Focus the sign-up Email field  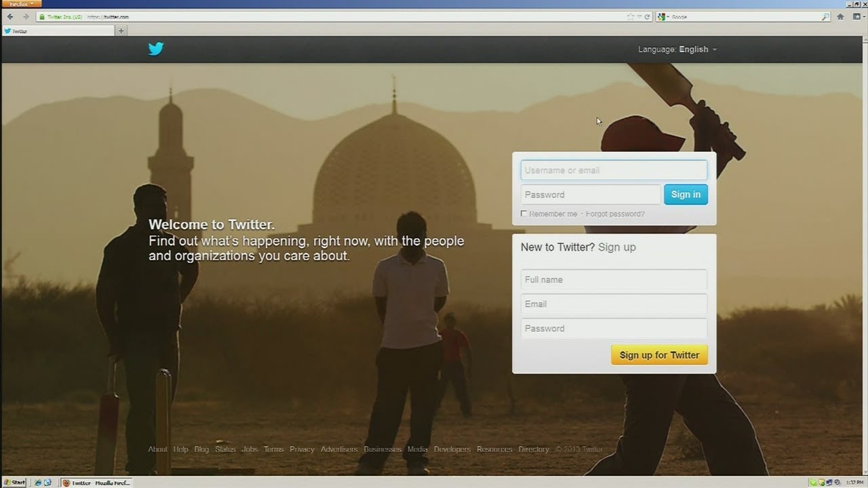pos(614,304)
